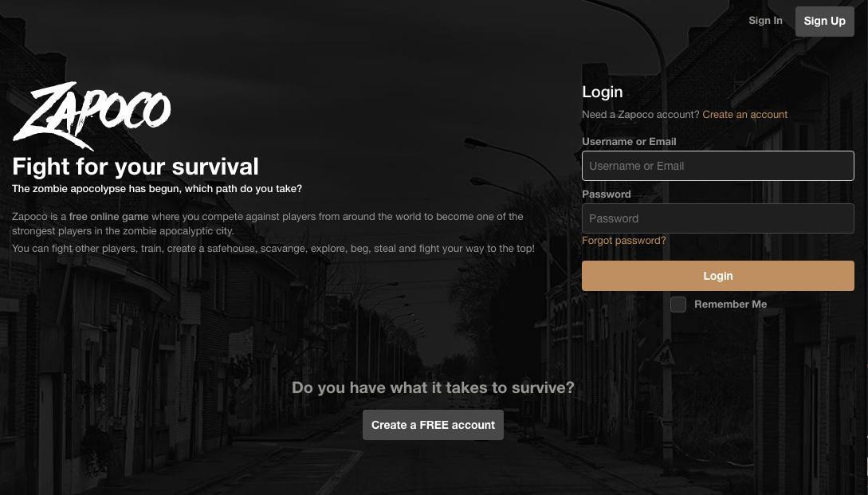Screen dimensions: 868x495
Task: Click the Remember Me label text
Action: (730, 304)
